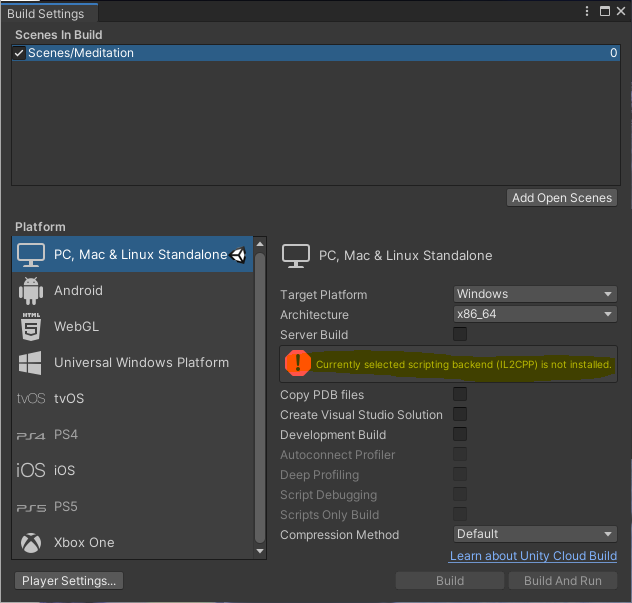Click the platform list scrollbar thumb
Image resolution: width=632 pixels, height=603 pixels.
click(x=260, y=397)
